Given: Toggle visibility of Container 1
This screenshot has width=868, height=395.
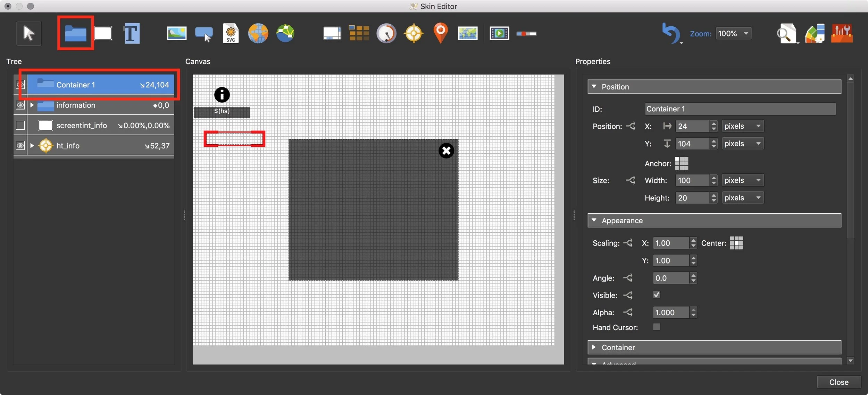Looking at the screenshot, I should click(x=20, y=85).
